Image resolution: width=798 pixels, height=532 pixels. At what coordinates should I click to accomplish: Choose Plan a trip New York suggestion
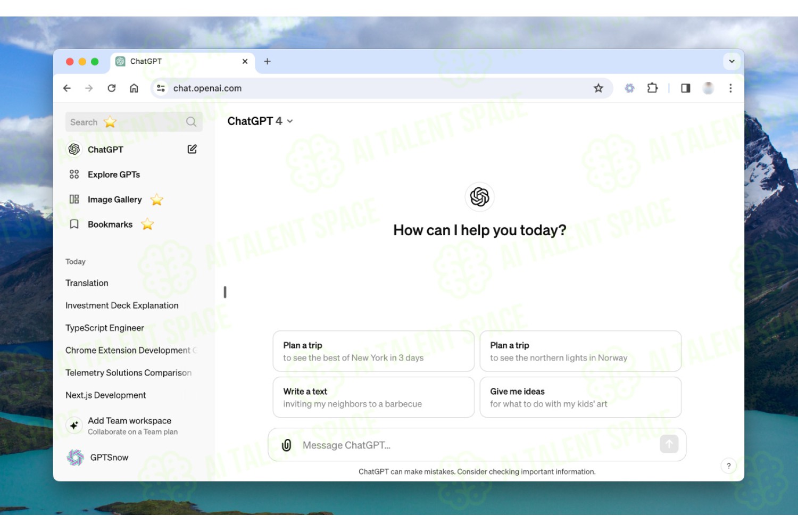[373, 351]
